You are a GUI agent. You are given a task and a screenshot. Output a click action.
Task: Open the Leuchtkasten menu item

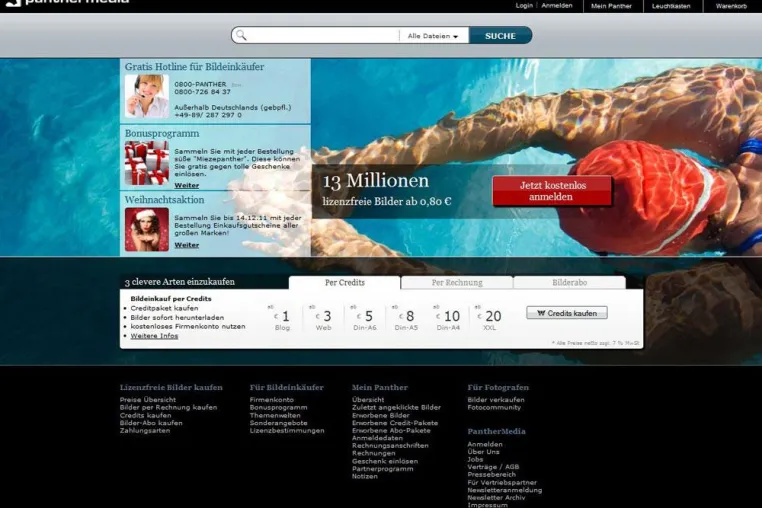pos(671,6)
